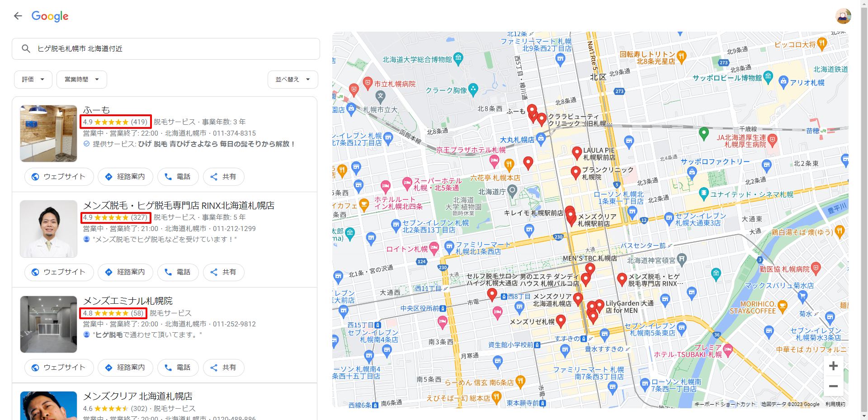Screen dimensions: 868x420
Task: Open 利用規約 terms link on map
Action: (835, 404)
